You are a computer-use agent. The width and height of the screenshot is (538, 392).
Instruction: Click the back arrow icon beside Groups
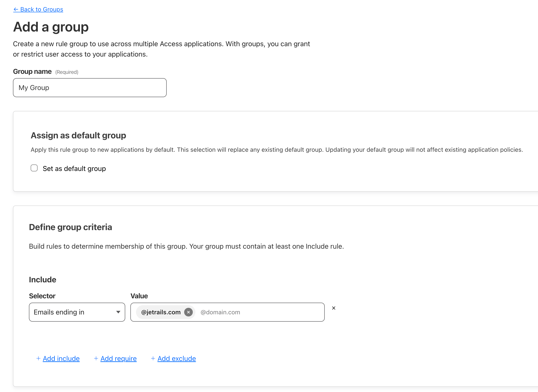click(x=16, y=9)
